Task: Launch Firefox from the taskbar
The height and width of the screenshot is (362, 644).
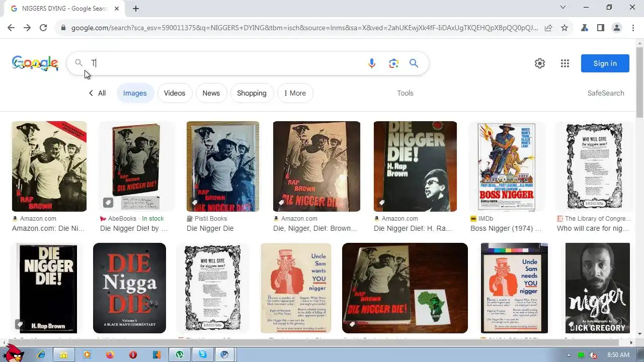Action: (110, 354)
